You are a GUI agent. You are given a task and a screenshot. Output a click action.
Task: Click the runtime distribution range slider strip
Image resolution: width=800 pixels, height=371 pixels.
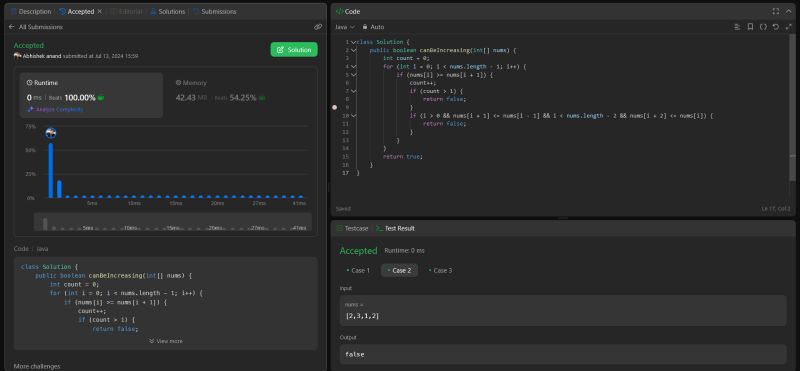pos(173,222)
